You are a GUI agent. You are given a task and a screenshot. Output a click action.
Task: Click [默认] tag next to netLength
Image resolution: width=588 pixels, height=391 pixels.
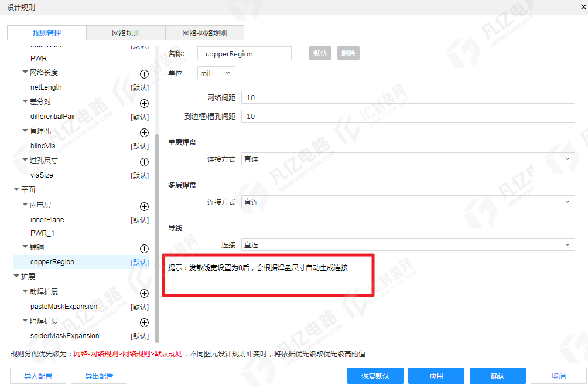140,87
